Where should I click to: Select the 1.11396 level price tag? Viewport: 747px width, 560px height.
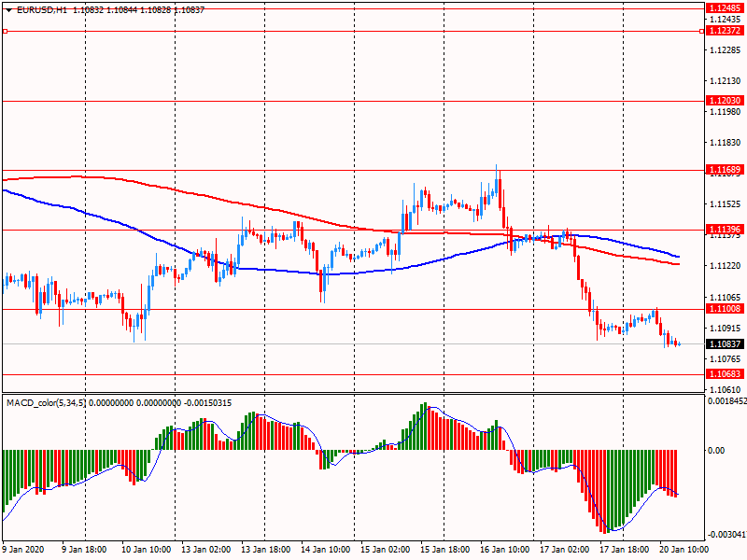tap(725, 230)
